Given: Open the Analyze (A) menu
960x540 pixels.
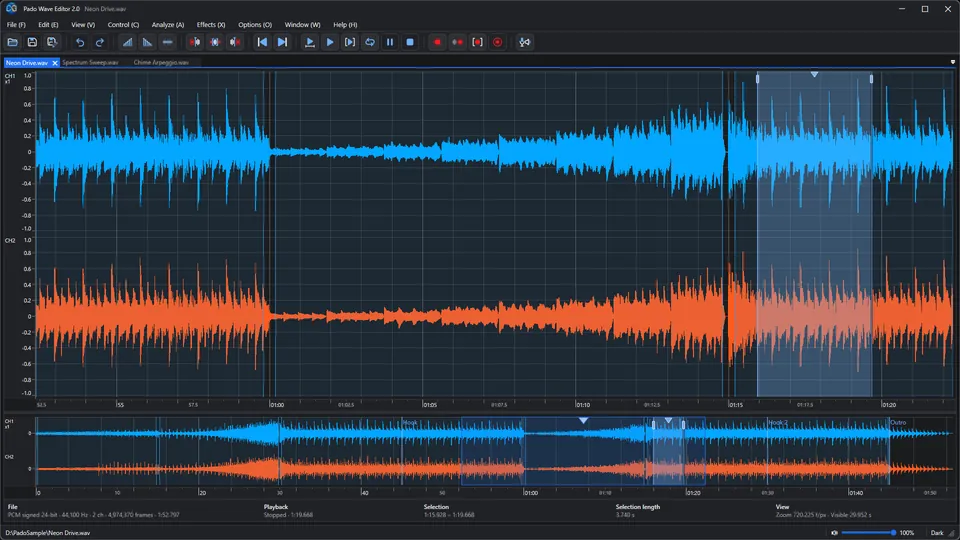Looking at the screenshot, I should [168, 25].
